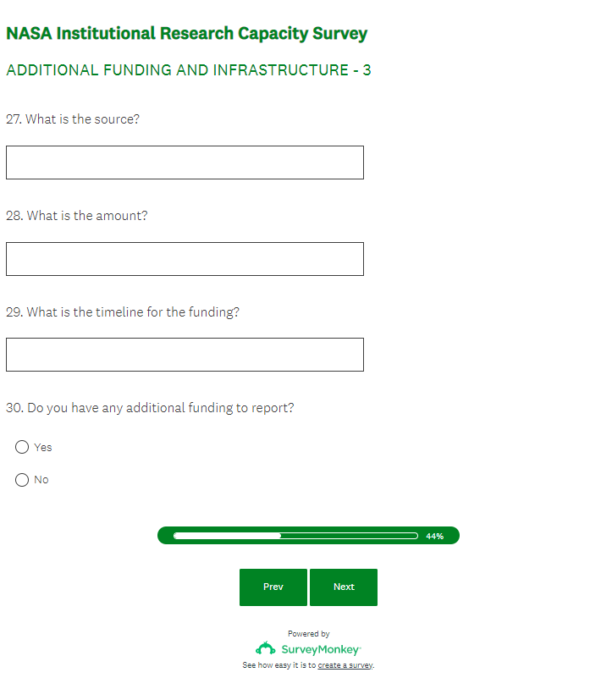
Task: Click the additional funding to report question
Action: point(151,408)
